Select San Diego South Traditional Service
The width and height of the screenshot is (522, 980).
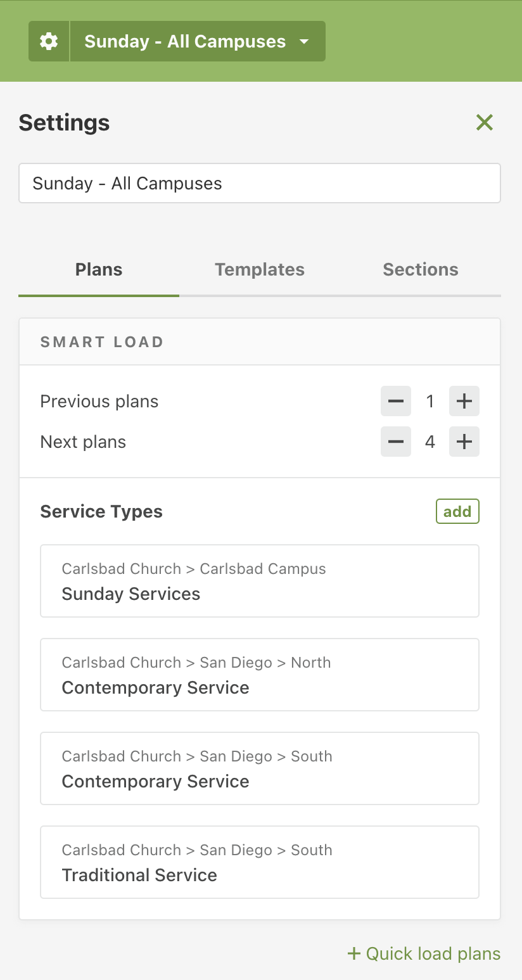point(260,862)
